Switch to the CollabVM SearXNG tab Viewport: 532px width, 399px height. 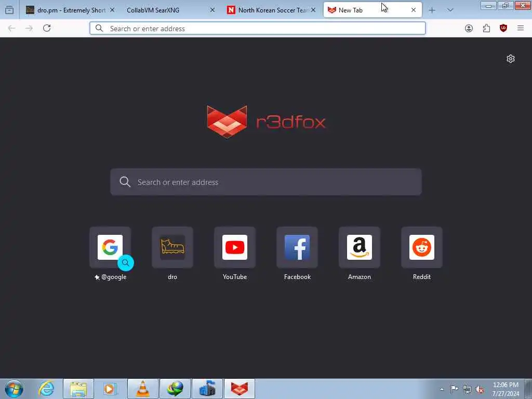click(x=170, y=10)
